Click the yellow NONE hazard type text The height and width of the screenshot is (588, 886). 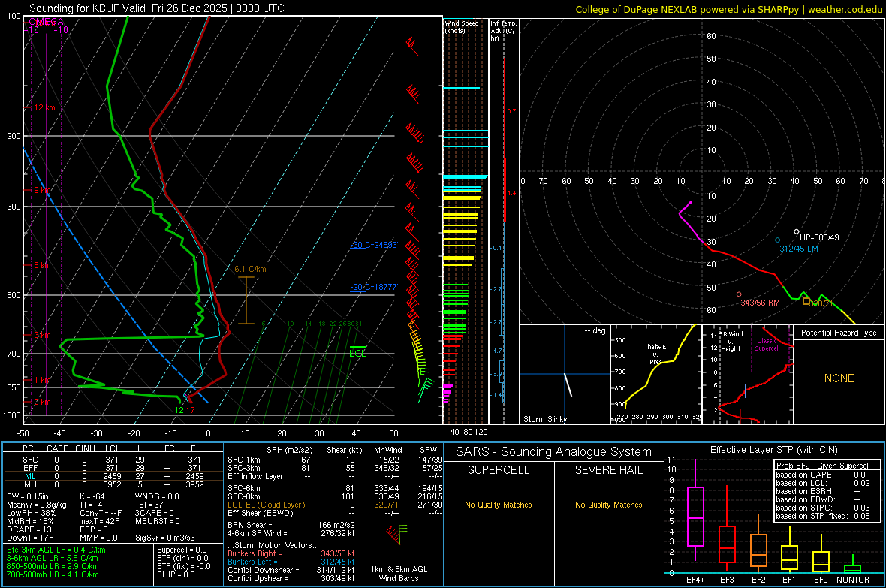[x=839, y=378]
